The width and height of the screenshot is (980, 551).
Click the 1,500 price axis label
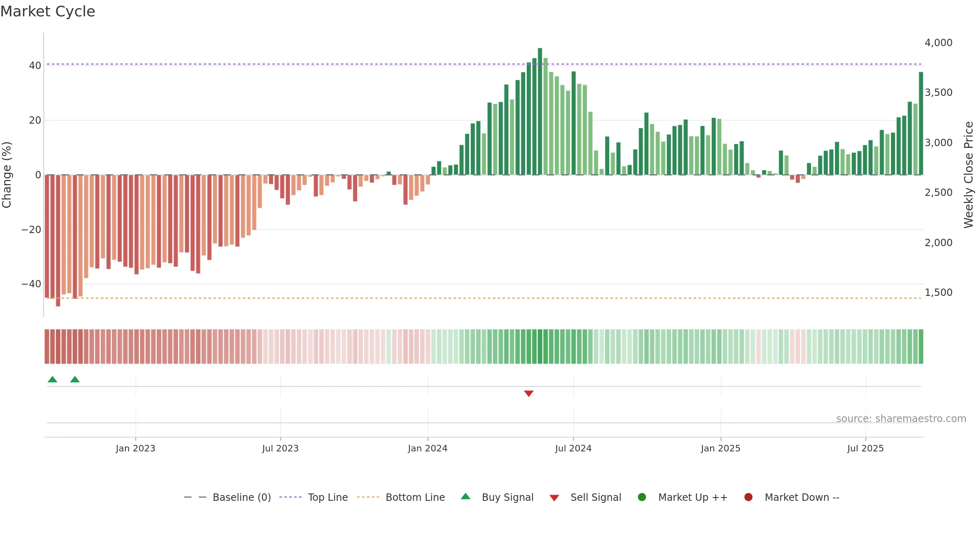pos(938,292)
